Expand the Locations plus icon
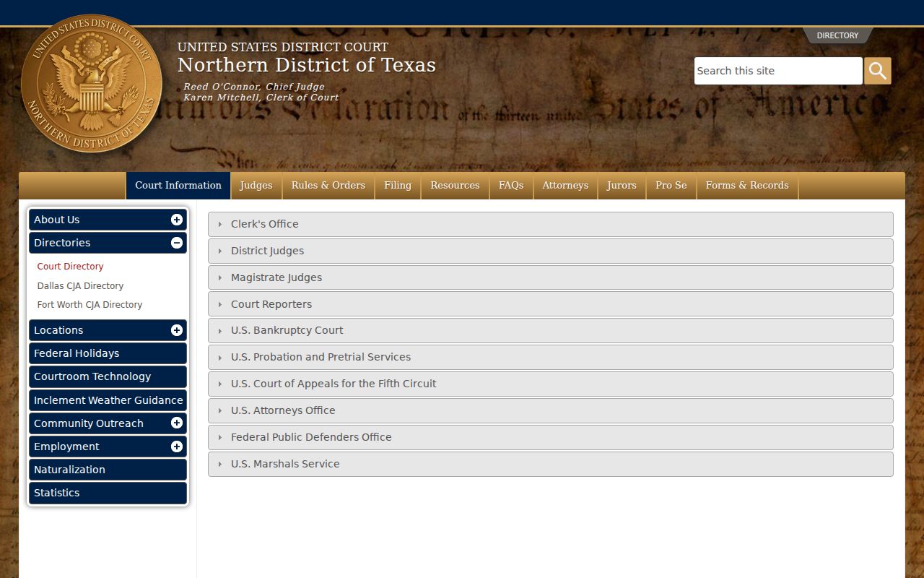The width and height of the screenshot is (924, 578). coord(177,330)
